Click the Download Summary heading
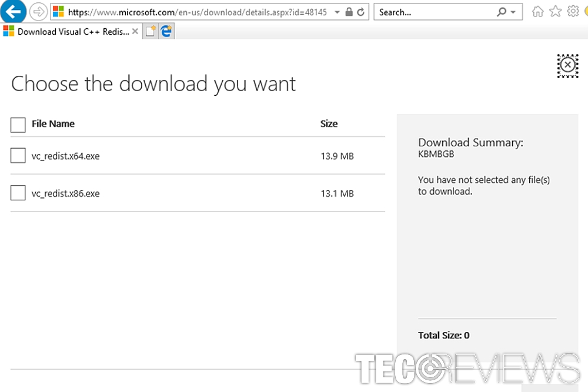Screen dimensions: 588x392 point(470,142)
